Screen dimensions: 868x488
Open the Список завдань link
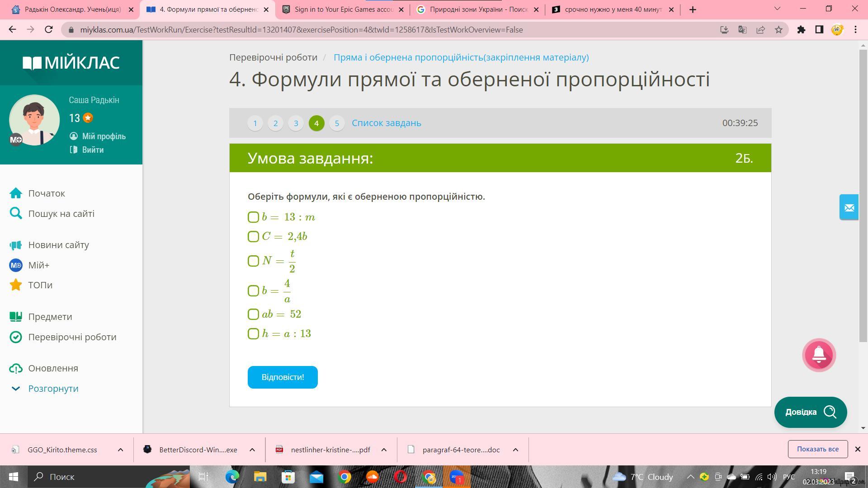coord(386,123)
